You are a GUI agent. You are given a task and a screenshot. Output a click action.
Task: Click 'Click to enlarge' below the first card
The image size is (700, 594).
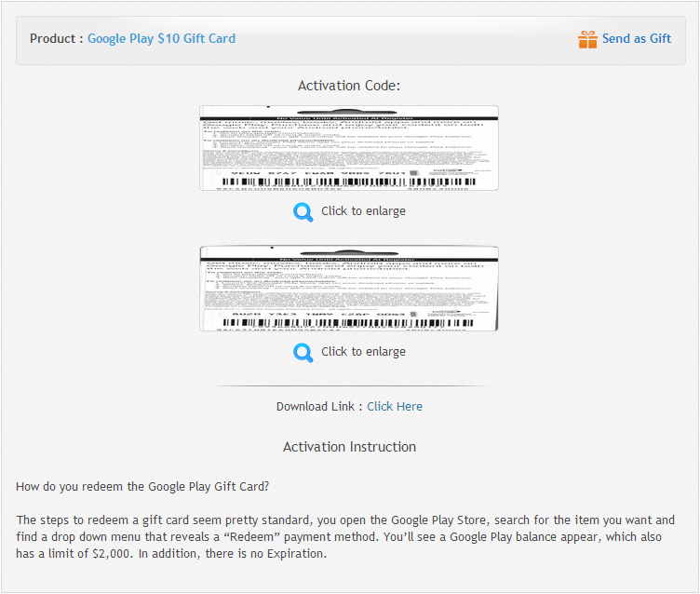click(363, 211)
